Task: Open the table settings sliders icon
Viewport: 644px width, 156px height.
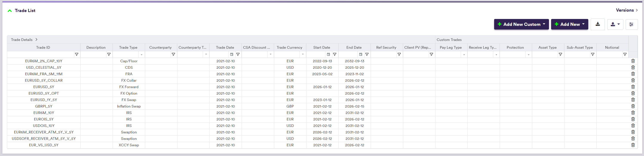Action: [631, 24]
